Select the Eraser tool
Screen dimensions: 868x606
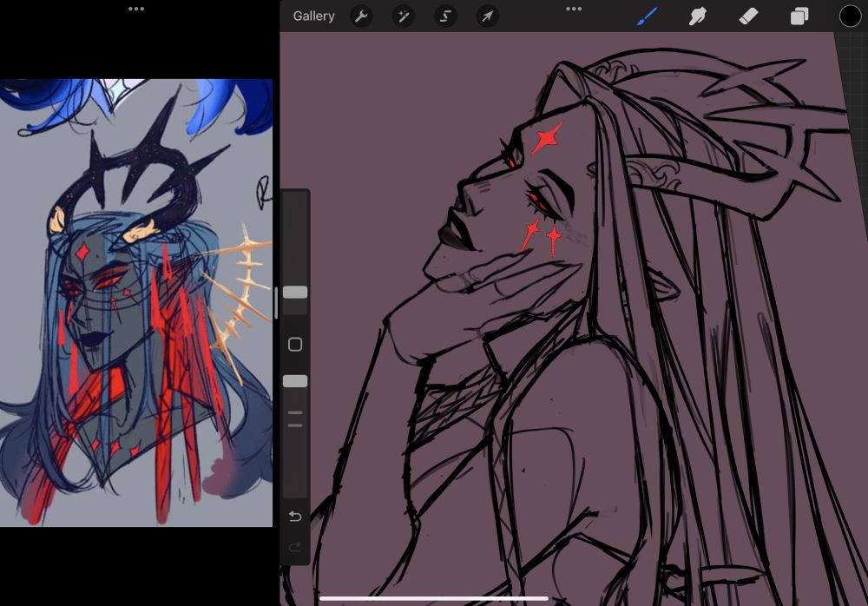click(748, 16)
